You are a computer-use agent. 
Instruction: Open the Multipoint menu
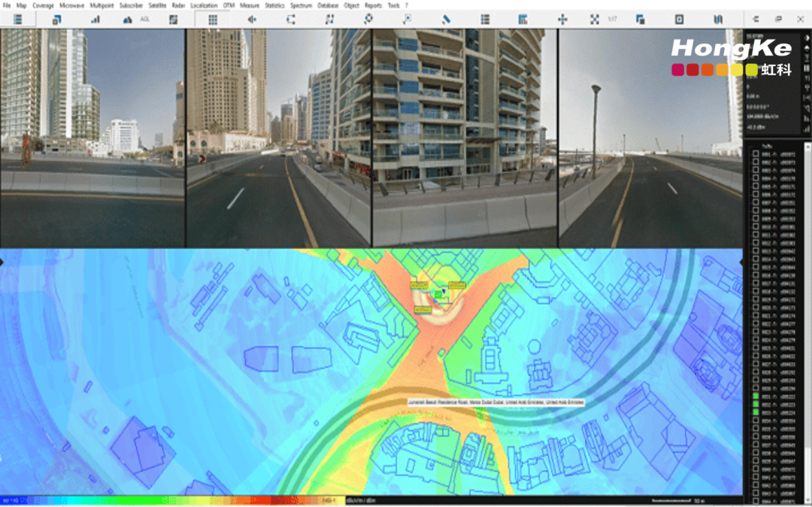click(x=101, y=5)
